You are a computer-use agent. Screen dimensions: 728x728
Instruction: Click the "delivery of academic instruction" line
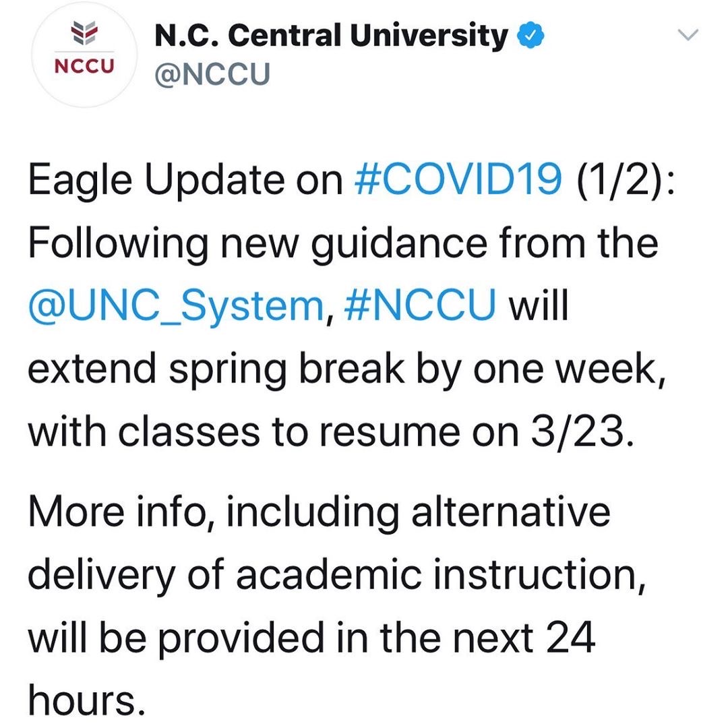336,575
